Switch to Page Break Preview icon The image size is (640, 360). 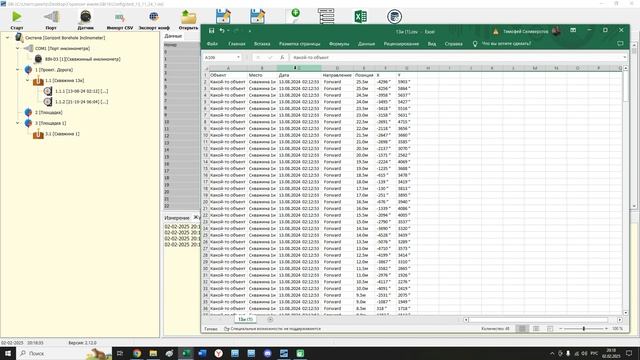pyautogui.click(x=550, y=328)
